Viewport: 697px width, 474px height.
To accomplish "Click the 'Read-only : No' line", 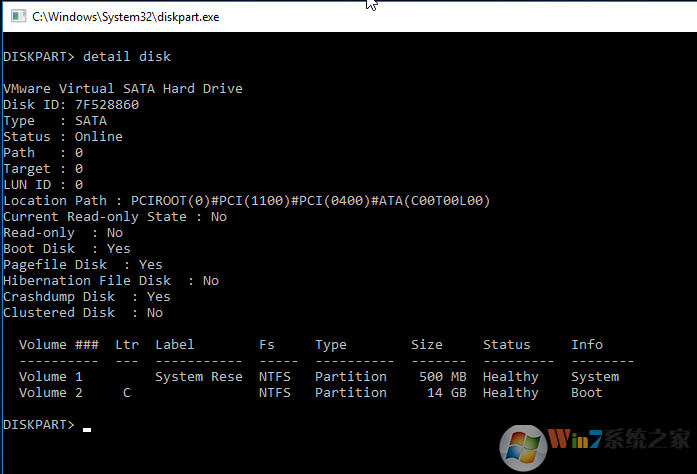I will click(x=63, y=233).
